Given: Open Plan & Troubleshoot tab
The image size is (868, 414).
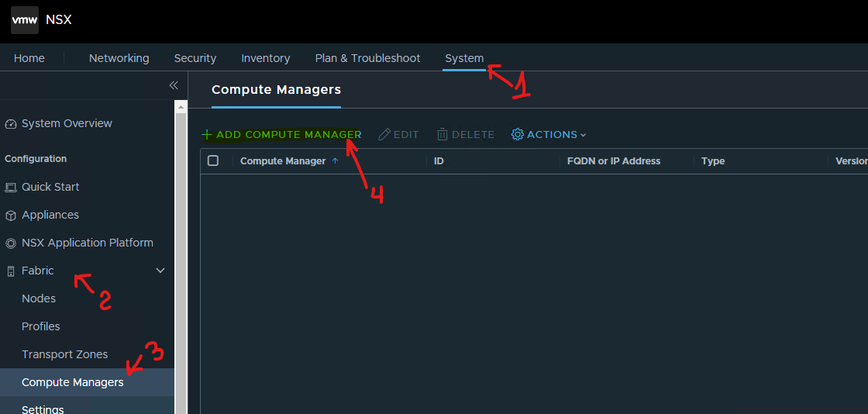Looking at the screenshot, I should click(367, 58).
